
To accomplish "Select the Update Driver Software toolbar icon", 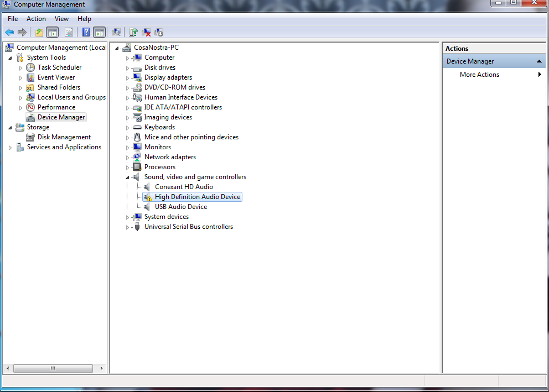I will click(133, 32).
